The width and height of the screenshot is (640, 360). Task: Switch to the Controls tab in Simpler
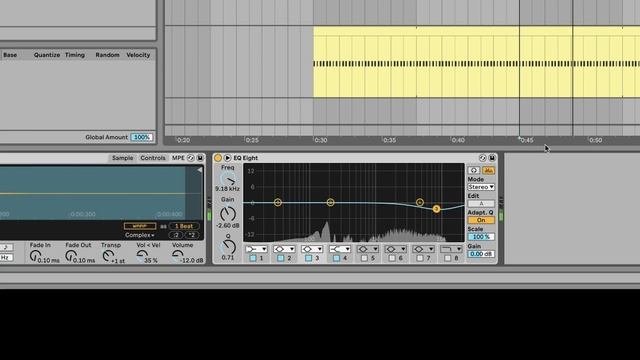click(x=153, y=158)
